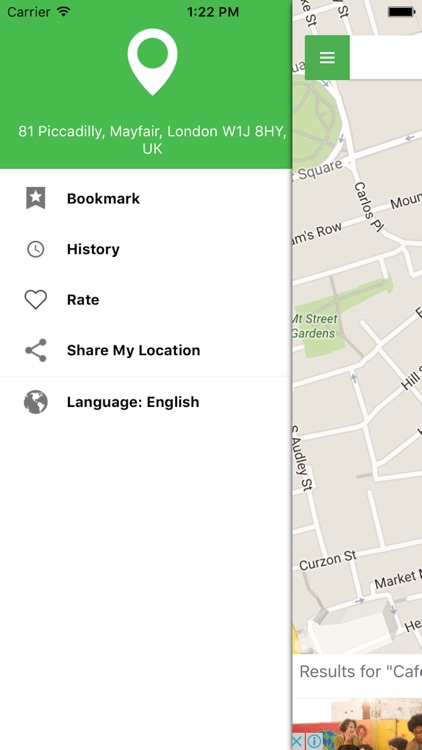This screenshot has width=422, height=750.
Task: Open the History menu item
Action: pyautogui.click(x=146, y=249)
